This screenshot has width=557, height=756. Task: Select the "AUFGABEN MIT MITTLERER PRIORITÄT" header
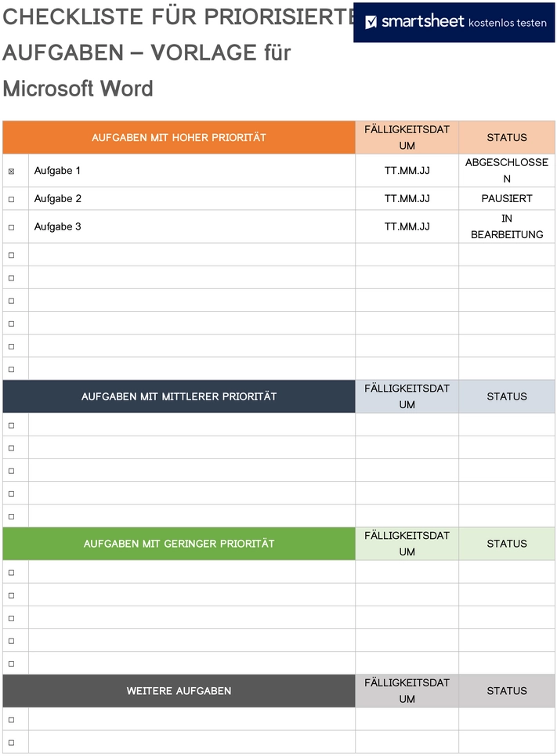(x=179, y=397)
